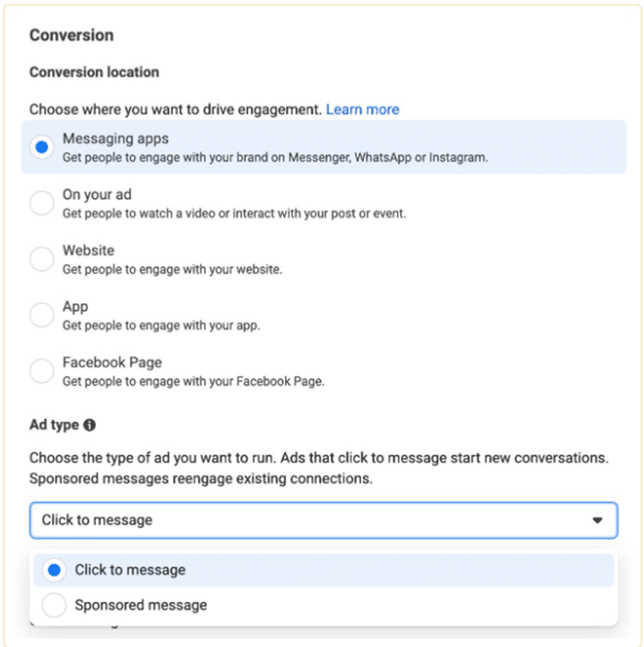
Task: Click the Messaging apps description text
Action: coord(275,158)
